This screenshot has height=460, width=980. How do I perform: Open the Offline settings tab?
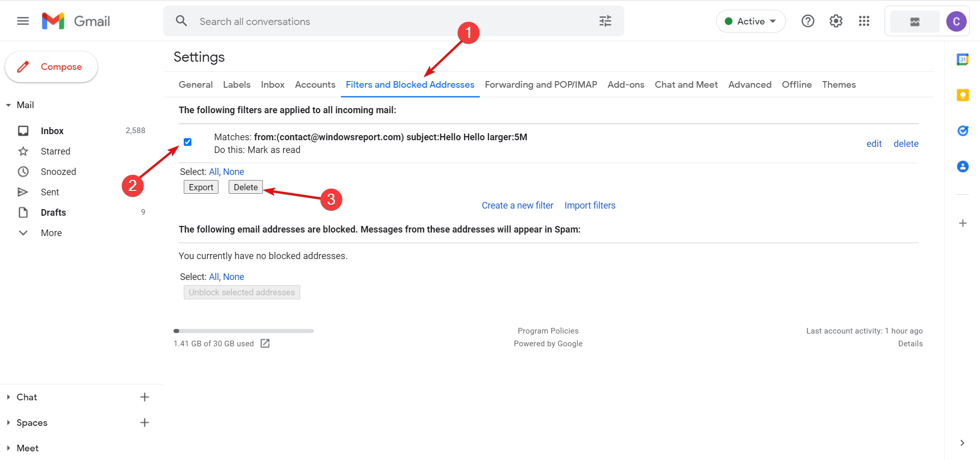[797, 85]
